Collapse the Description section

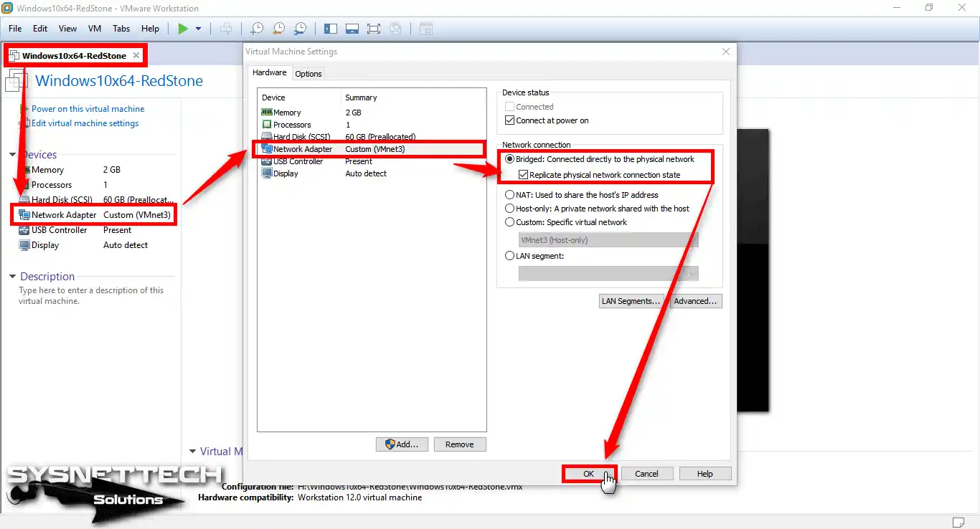click(12, 277)
